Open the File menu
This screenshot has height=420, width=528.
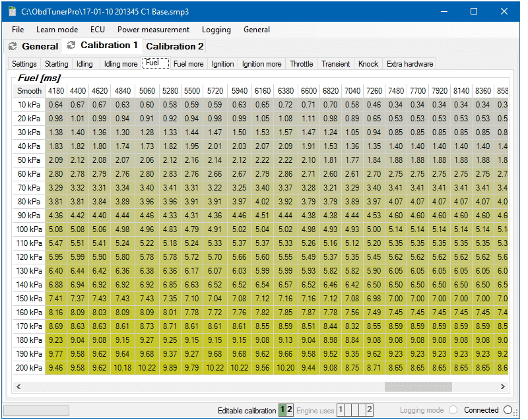coord(18,30)
